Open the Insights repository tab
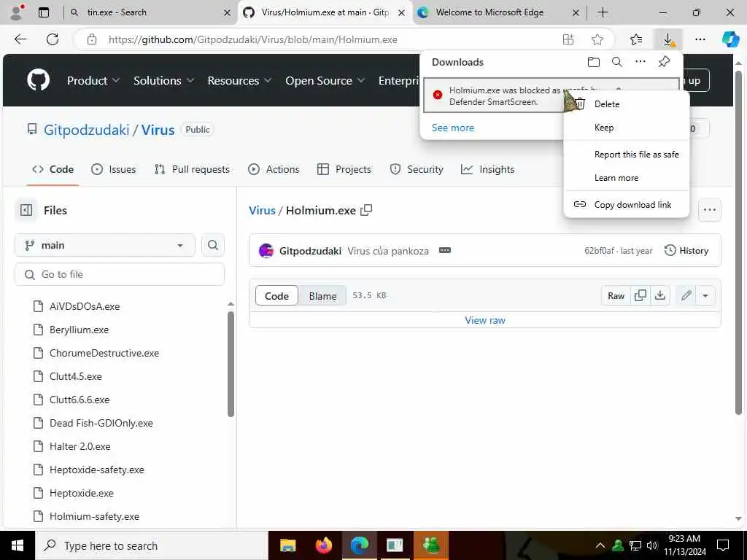 (x=488, y=169)
